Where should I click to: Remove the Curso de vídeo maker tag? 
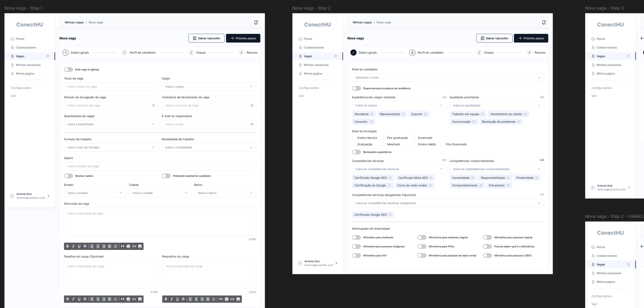click(430, 185)
